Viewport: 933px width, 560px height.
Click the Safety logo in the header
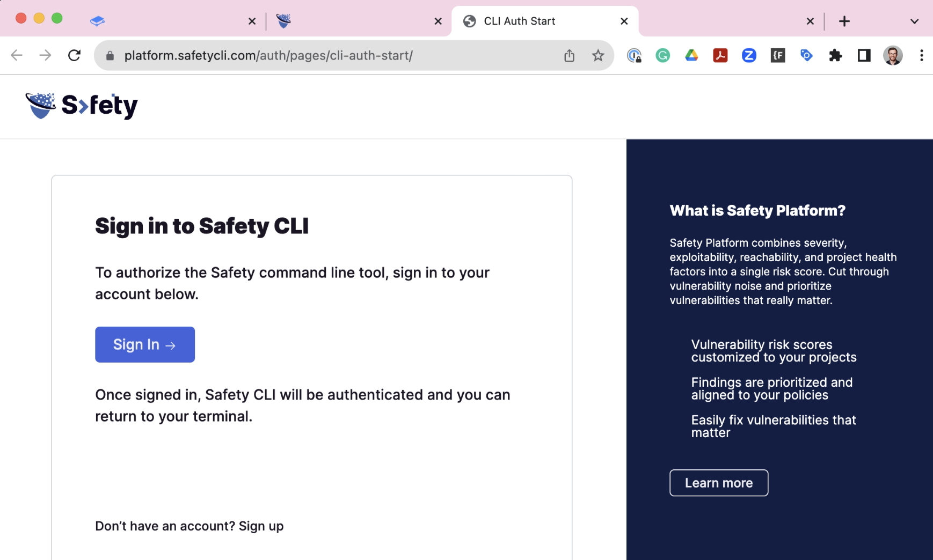[82, 106]
